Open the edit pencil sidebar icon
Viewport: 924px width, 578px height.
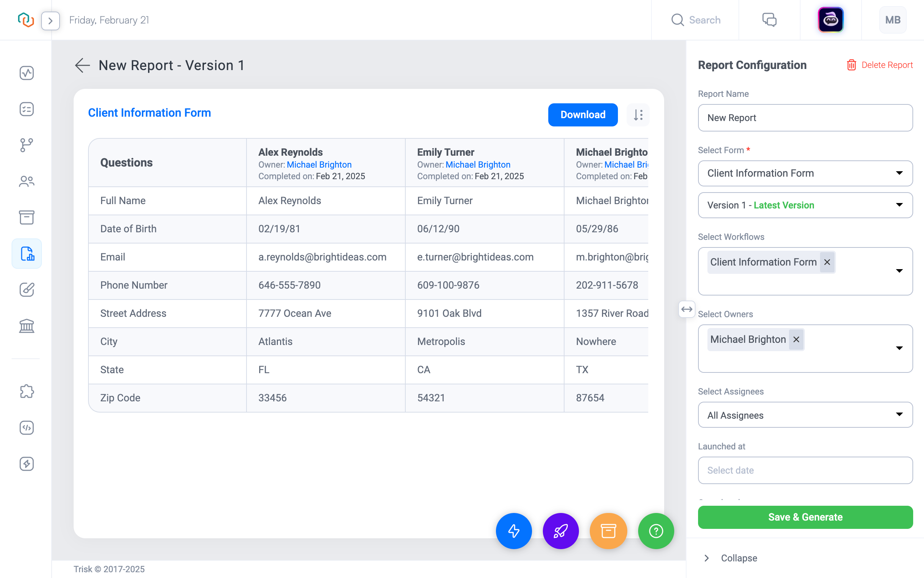tap(27, 290)
